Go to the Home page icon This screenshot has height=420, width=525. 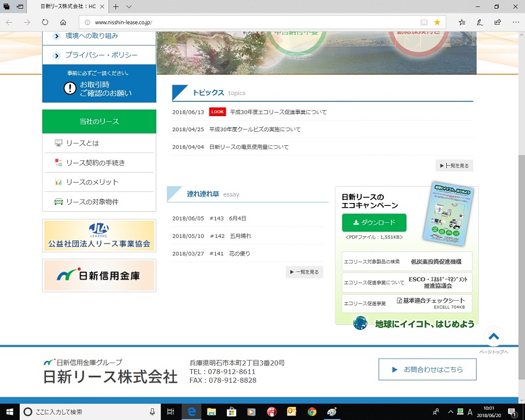click(63, 22)
